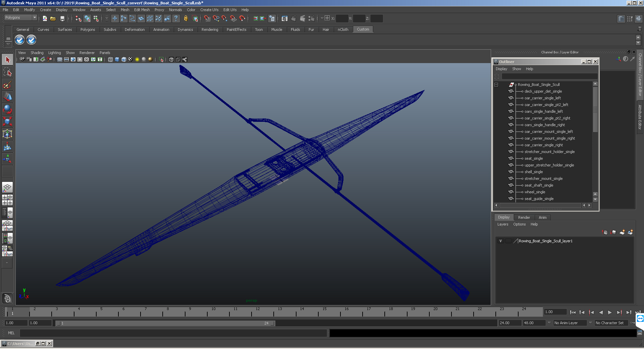Click the range slider bar handle

click(x=165, y=323)
